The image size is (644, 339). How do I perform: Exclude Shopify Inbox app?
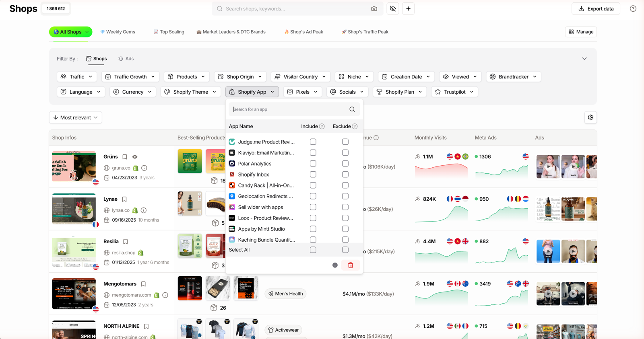tap(345, 175)
